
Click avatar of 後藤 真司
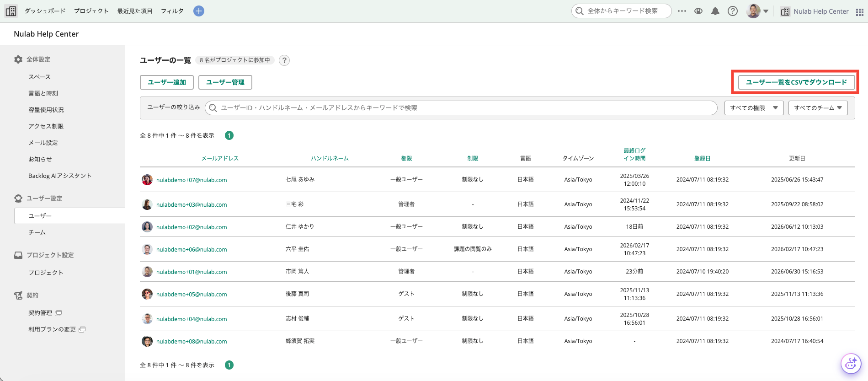click(147, 294)
